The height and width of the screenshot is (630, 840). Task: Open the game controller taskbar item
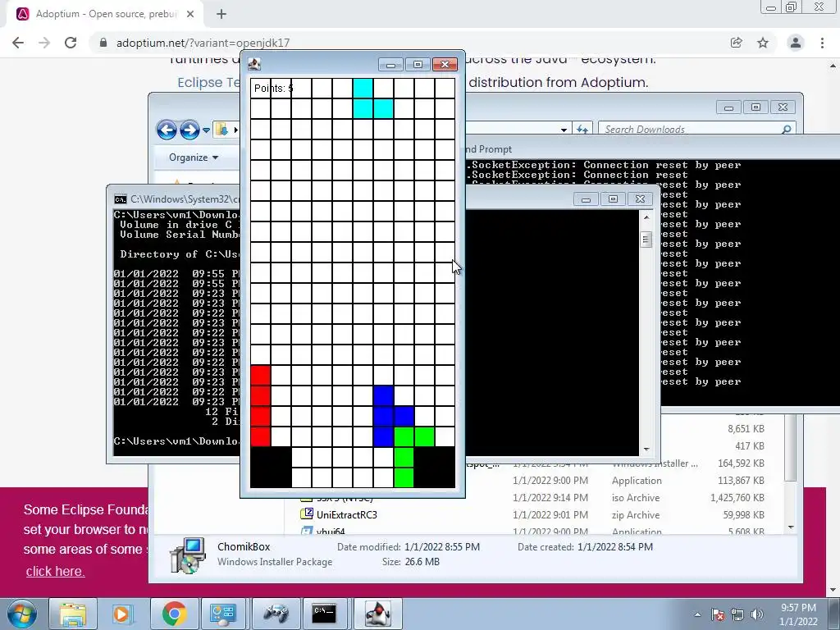(x=276, y=614)
